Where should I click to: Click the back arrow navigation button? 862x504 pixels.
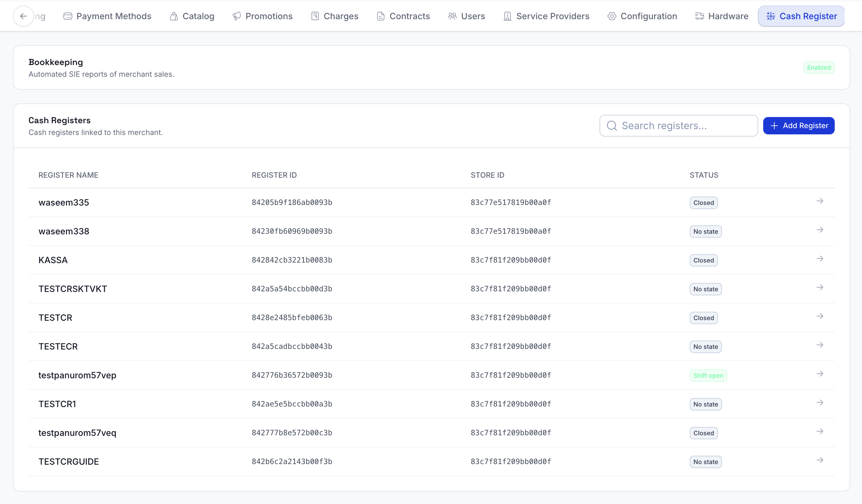click(23, 16)
